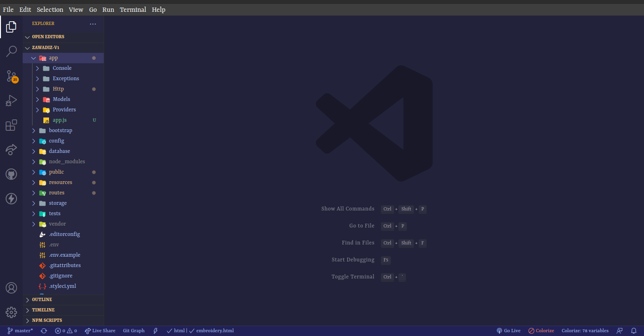The height and width of the screenshot is (336, 644).
Task: Click the synchronize changes icon
Action: point(44,331)
